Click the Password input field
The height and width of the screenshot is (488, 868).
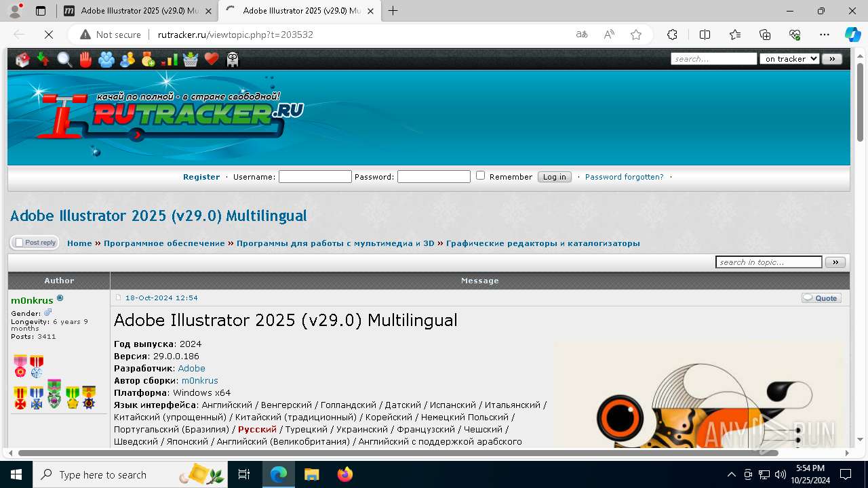pyautogui.click(x=434, y=177)
